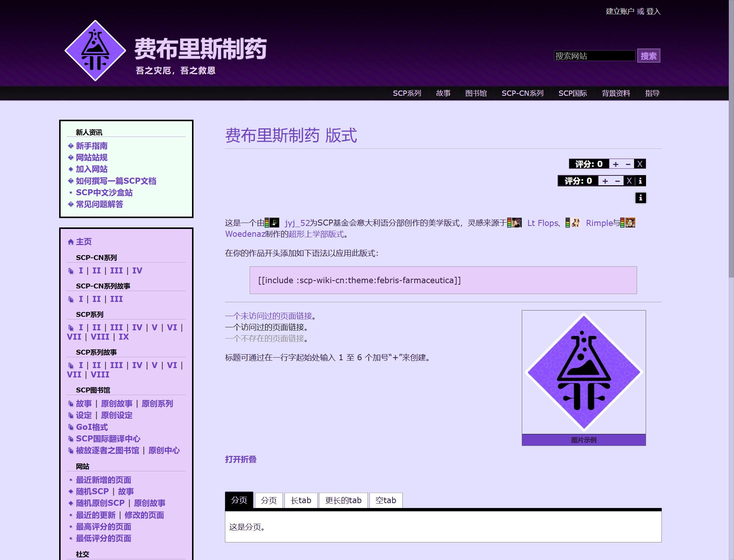
Task: Click plus upvote on the top rating module
Action: [x=616, y=164]
